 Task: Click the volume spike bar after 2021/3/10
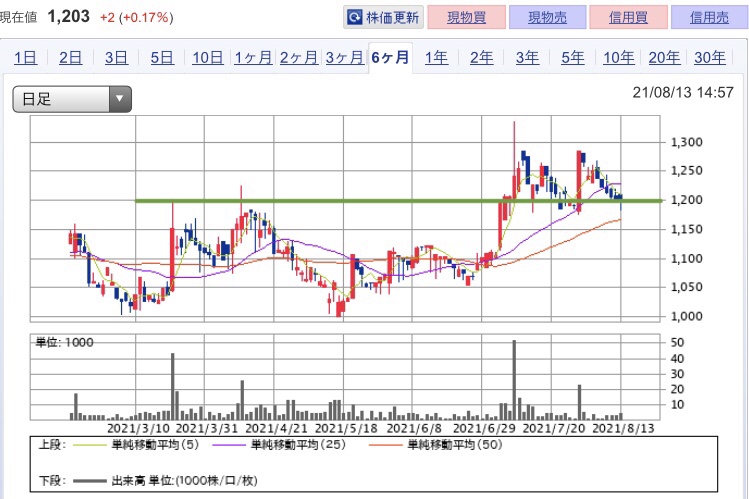[172, 386]
